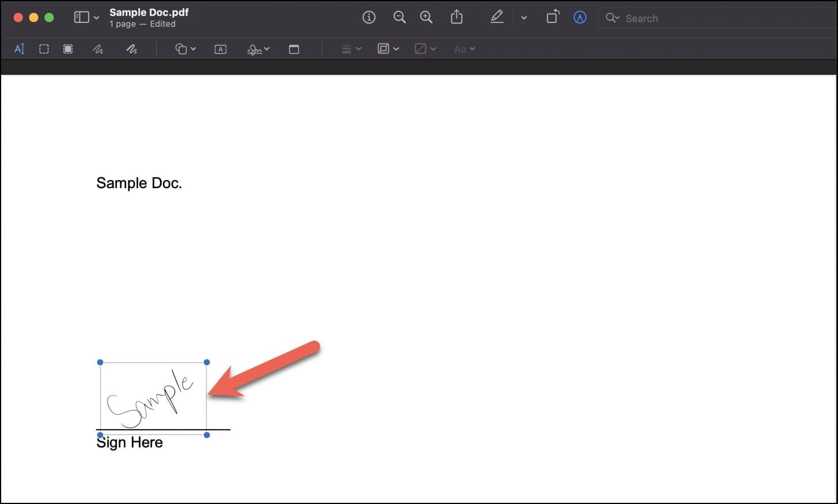The width and height of the screenshot is (838, 504).
Task: Toggle the Markup toolbar
Action: tap(497, 17)
